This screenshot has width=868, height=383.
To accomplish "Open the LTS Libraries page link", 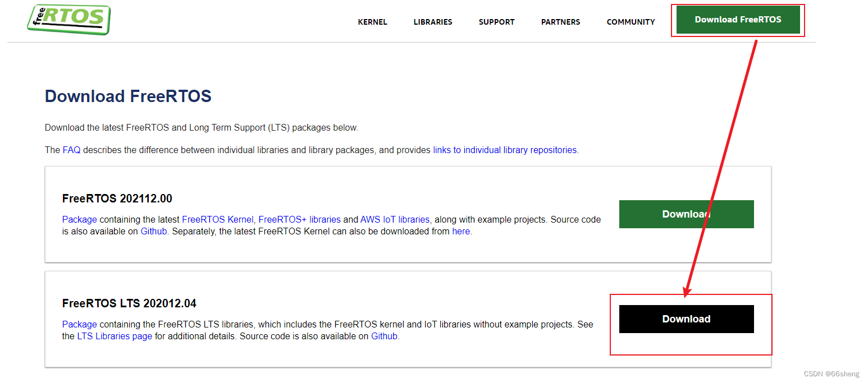I will 115,336.
